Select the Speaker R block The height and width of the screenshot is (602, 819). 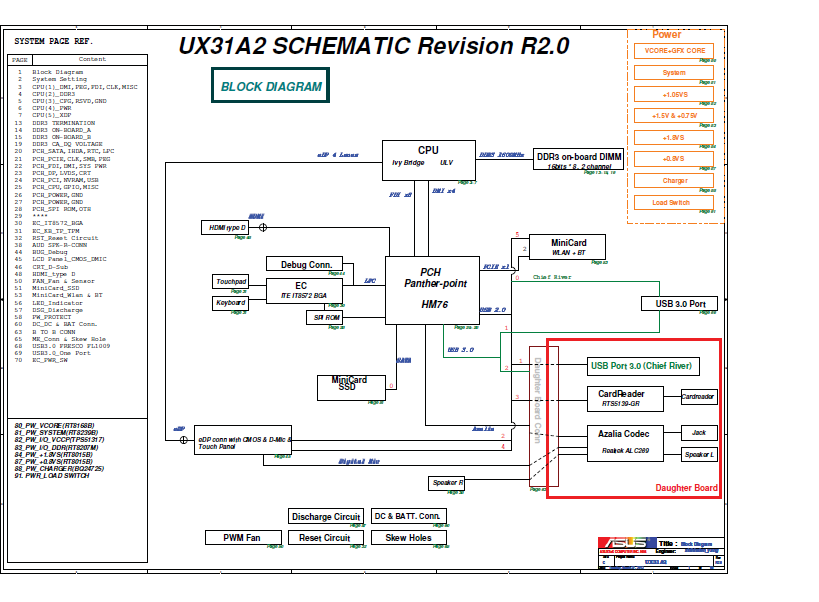coord(447,483)
